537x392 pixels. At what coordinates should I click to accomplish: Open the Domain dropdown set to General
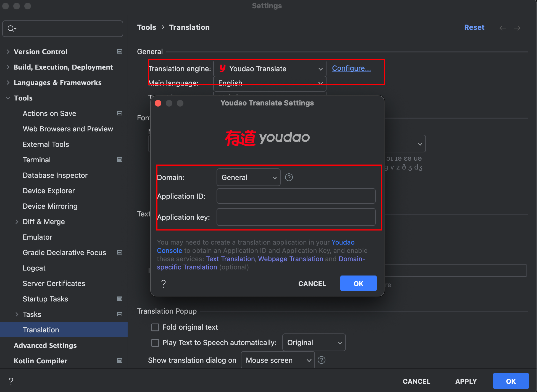point(248,178)
